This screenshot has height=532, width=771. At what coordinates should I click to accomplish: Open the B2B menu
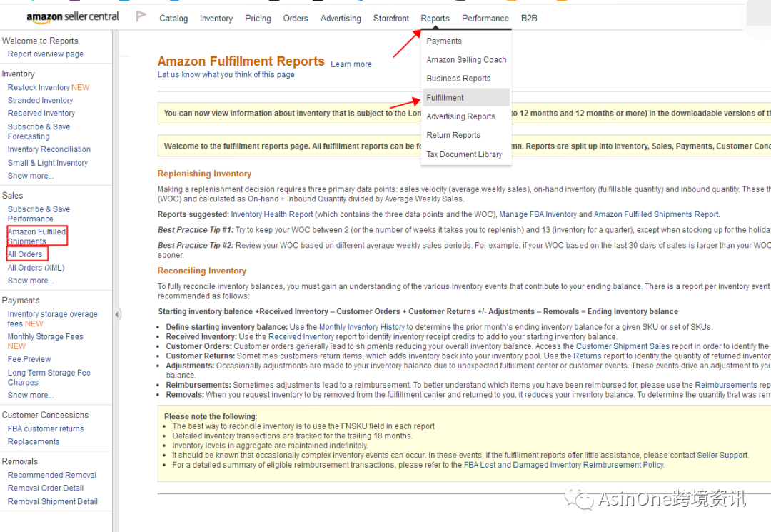click(529, 18)
